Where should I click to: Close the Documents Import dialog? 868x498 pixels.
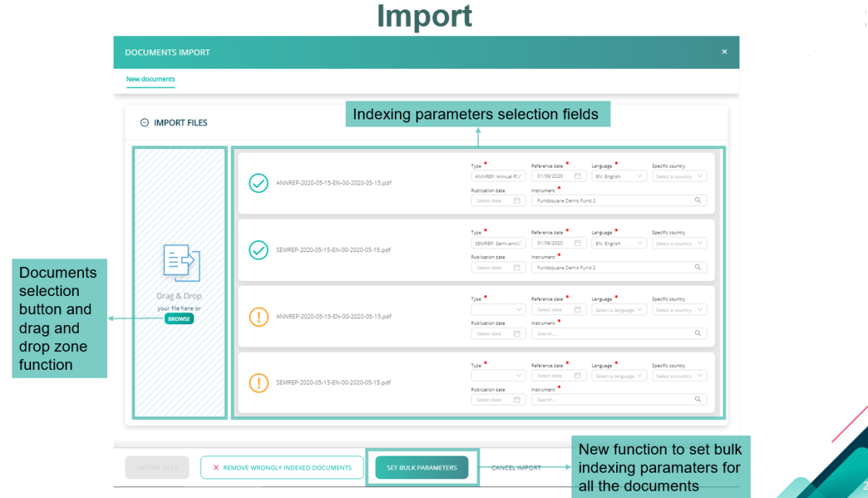725,52
